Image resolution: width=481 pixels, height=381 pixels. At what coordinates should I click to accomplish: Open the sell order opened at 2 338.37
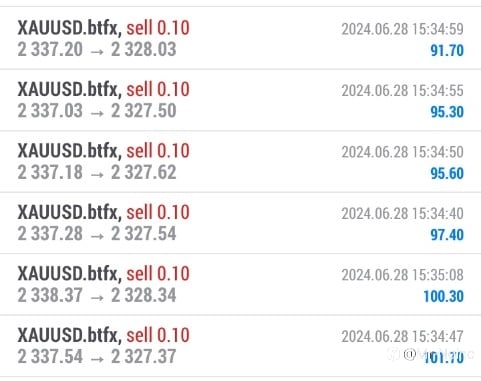tap(240, 284)
